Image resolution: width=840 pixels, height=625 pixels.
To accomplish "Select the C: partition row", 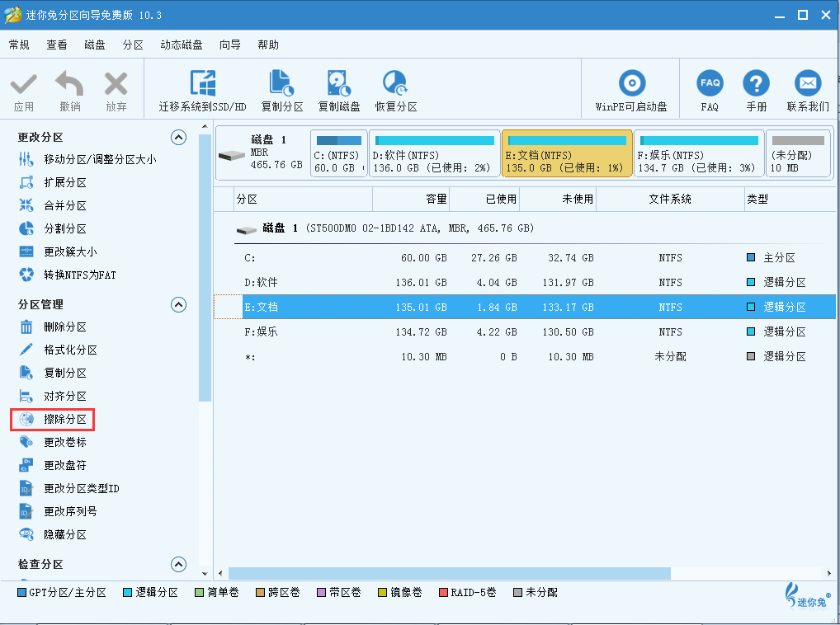I will (x=525, y=258).
